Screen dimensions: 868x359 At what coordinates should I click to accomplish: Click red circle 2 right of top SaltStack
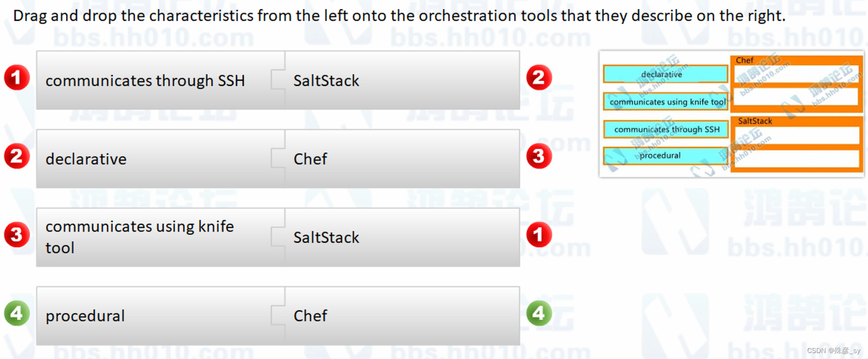tap(539, 77)
